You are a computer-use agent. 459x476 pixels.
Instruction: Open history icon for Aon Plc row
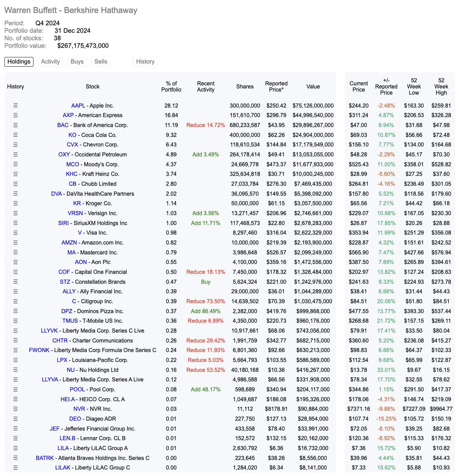pyautogui.click(x=15, y=262)
